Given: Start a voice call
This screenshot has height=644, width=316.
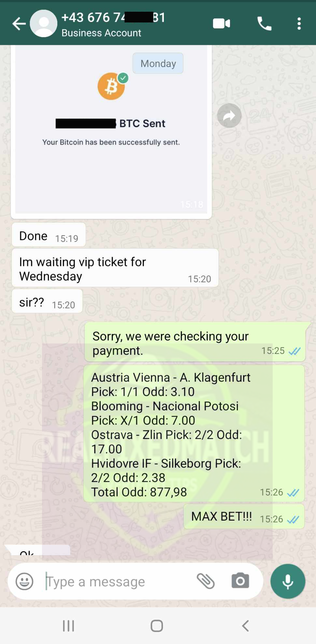Looking at the screenshot, I should coord(264,23).
